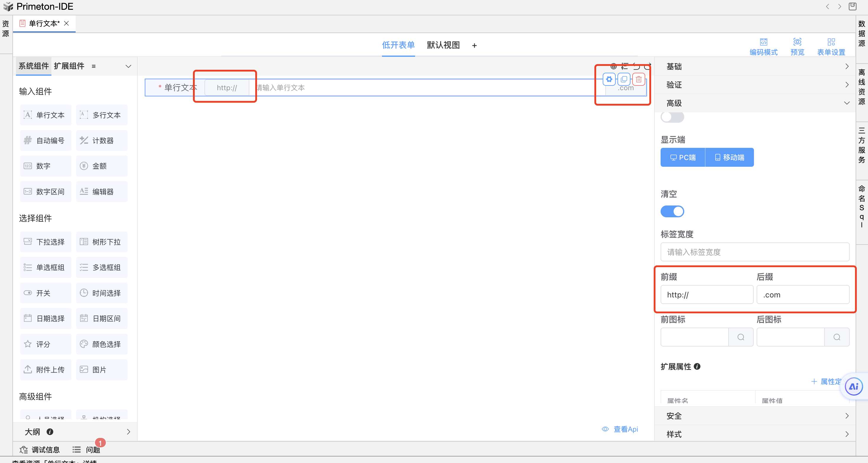Click the settings gear on the field
868x463 pixels.
(609, 79)
